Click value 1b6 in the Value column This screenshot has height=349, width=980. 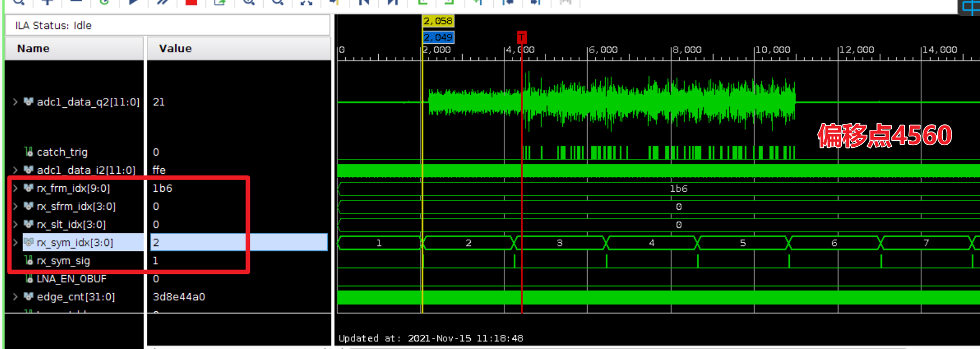(x=162, y=188)
